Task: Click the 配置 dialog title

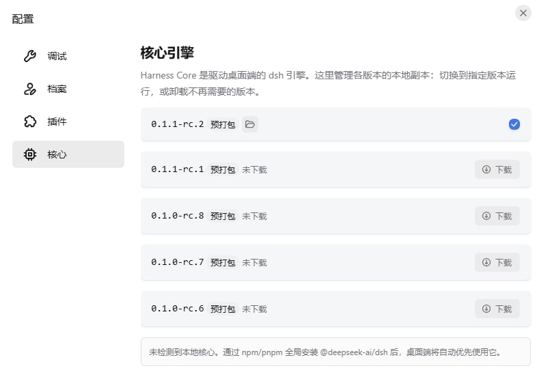Action: [23, 19]
